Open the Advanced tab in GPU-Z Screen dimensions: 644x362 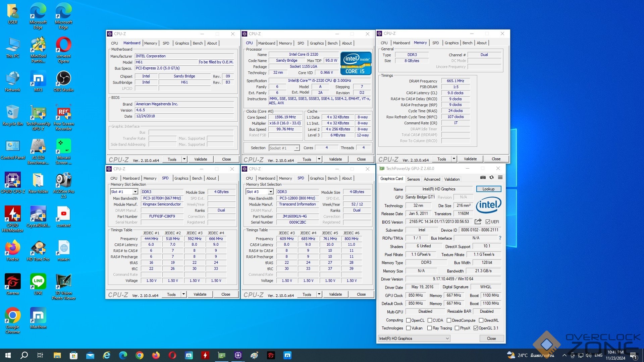click(432, 179)
